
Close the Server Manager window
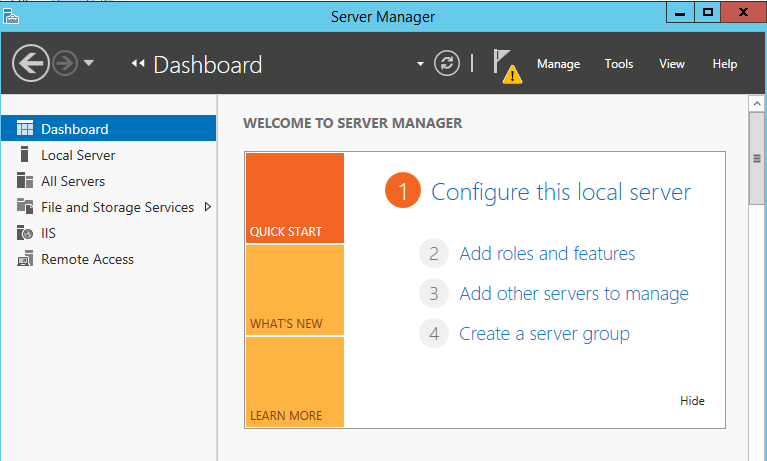[743, 13]
